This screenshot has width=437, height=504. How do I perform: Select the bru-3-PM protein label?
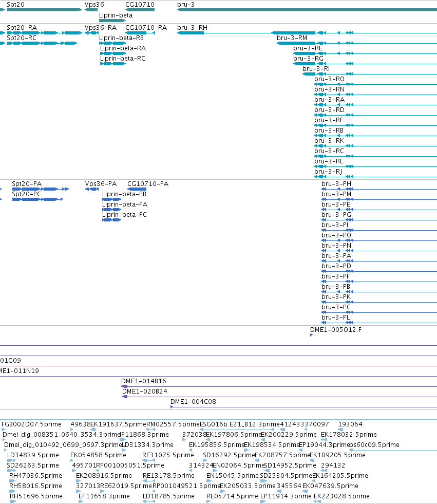[336, 194]
